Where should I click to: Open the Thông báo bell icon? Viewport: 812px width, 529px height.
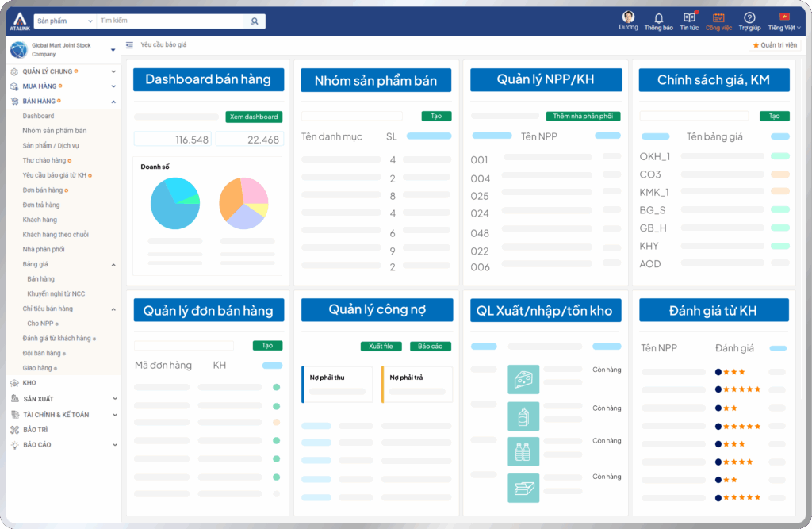pos(658,18)
